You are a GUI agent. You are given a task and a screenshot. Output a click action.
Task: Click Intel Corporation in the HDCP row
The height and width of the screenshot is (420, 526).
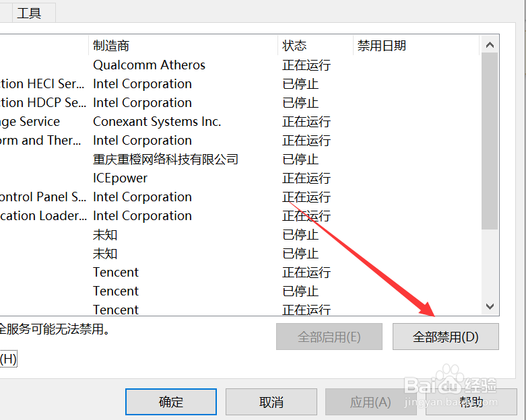click(142, 102)
